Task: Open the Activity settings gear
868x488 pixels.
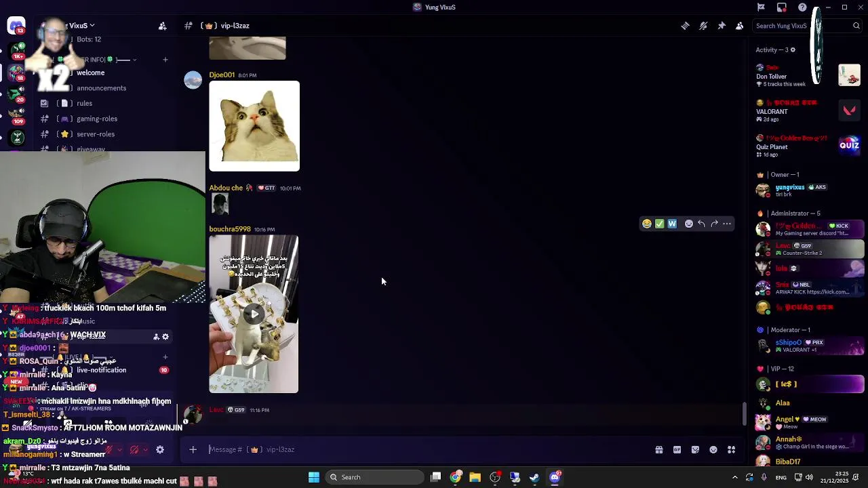Action: pos(793,49)
